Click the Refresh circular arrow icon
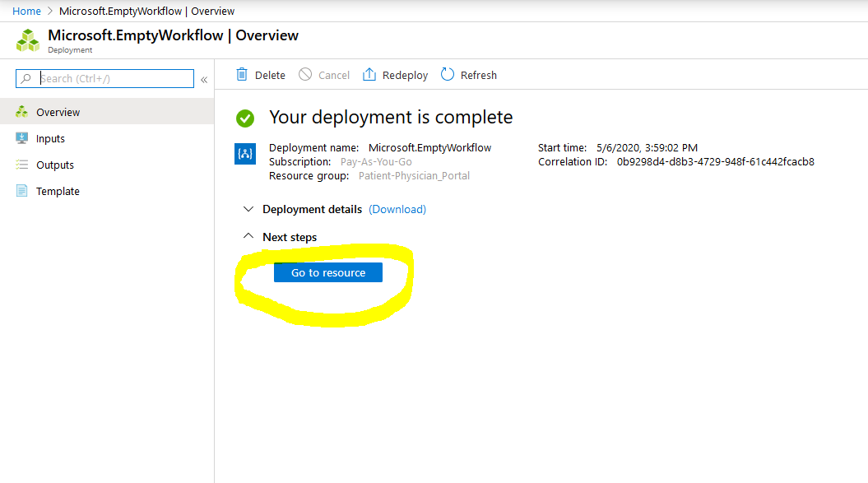Viewport: 868px width, 483px height. point(448,74)
